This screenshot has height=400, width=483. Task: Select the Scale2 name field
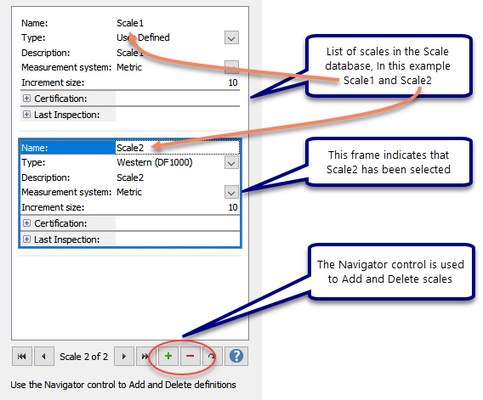tap(177, 148)
